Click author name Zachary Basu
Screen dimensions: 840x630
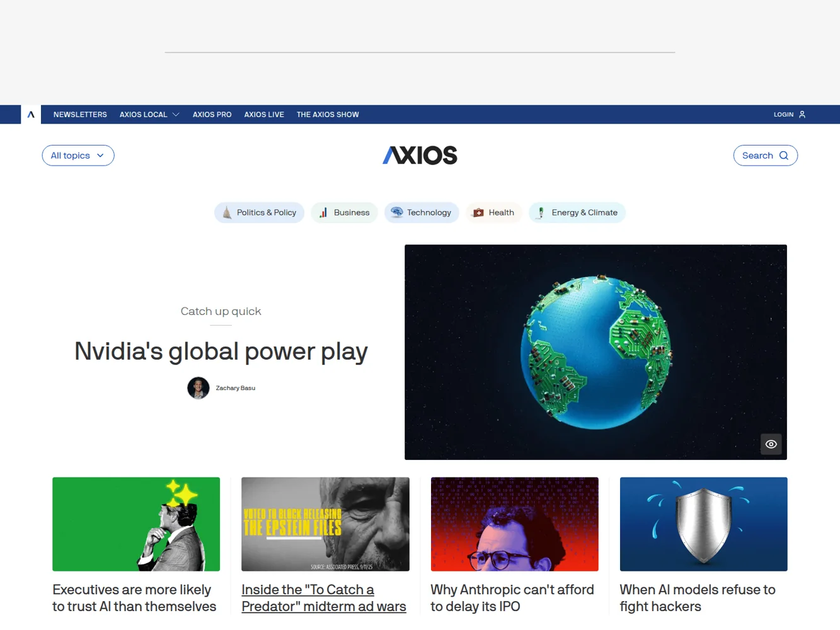tap(236, 388)
